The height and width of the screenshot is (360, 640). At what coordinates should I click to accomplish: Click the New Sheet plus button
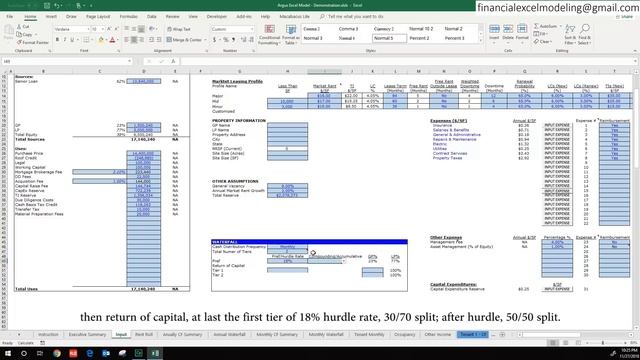click(502, 335)
